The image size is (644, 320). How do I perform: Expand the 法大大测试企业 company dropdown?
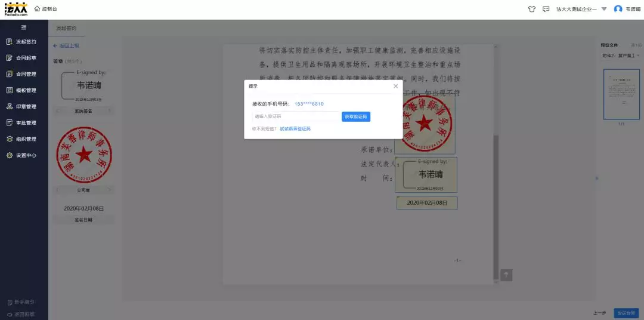pyautogui.click(x=604, y=9)
